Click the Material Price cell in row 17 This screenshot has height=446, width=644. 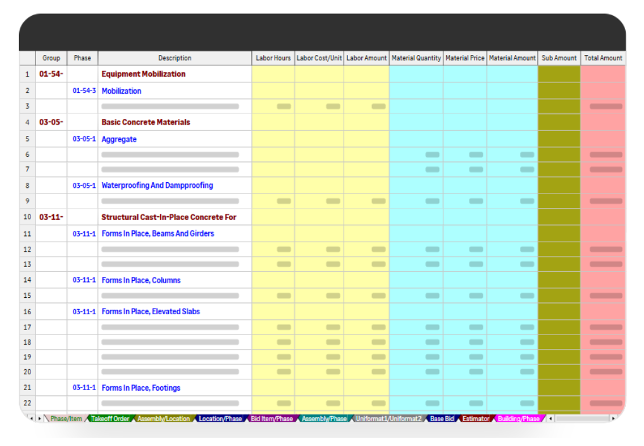(x=465, y=327)
